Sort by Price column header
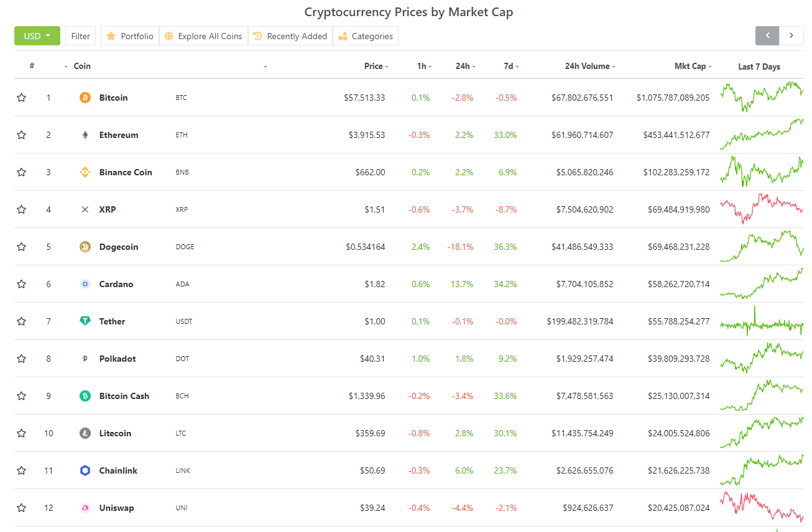 pos(376,66)
